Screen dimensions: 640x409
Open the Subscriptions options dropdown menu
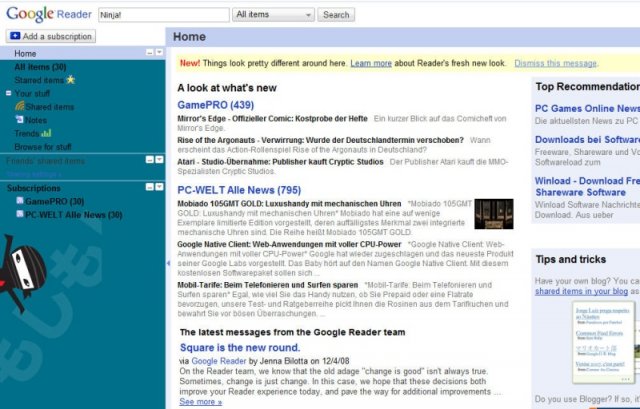point(159,187)
